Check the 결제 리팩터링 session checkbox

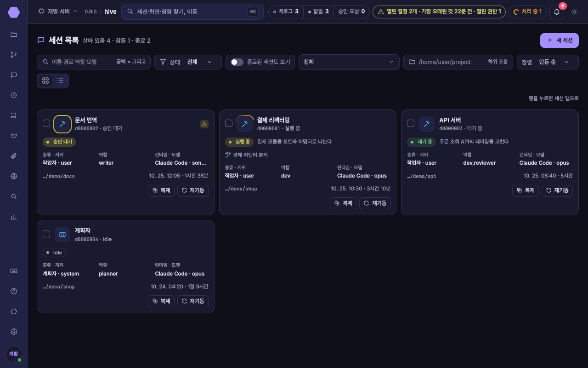click(x=229, y=123)
